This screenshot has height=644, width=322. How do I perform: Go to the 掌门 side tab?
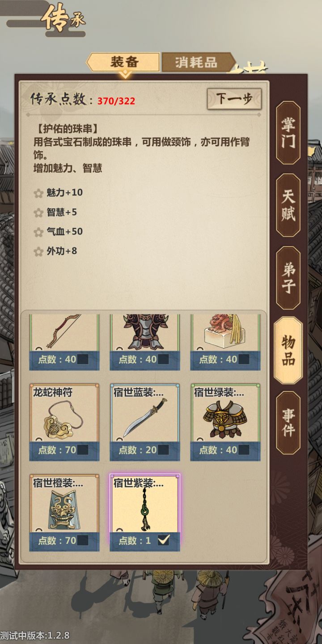tap(288, 133)
